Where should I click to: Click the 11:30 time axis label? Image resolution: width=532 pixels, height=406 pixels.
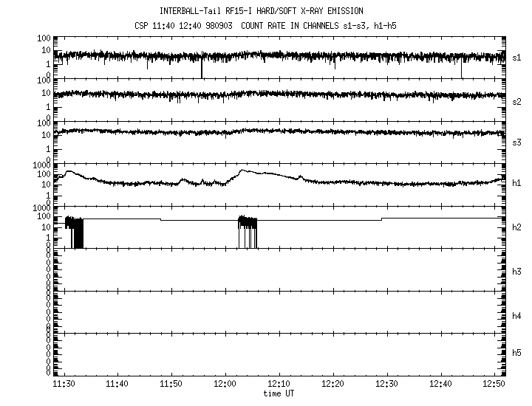(x=64, y=384)
